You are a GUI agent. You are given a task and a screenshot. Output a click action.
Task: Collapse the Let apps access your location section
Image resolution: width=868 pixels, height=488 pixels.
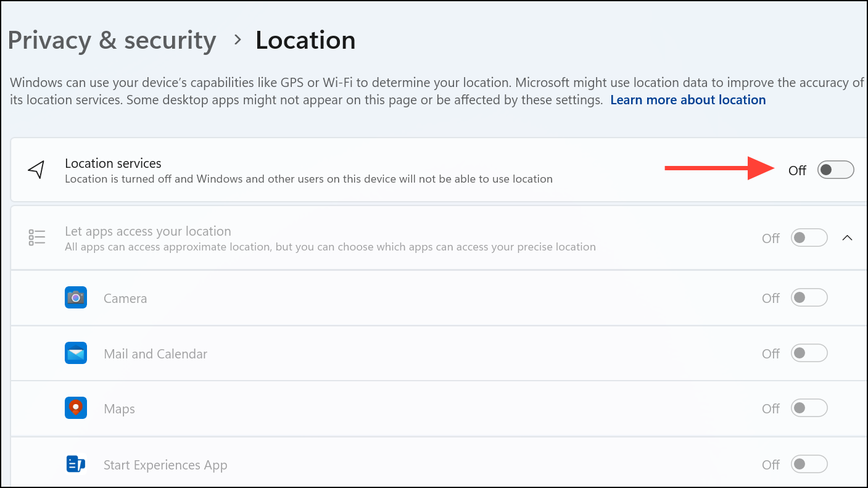pyautogui.click(x=847, y=237)
